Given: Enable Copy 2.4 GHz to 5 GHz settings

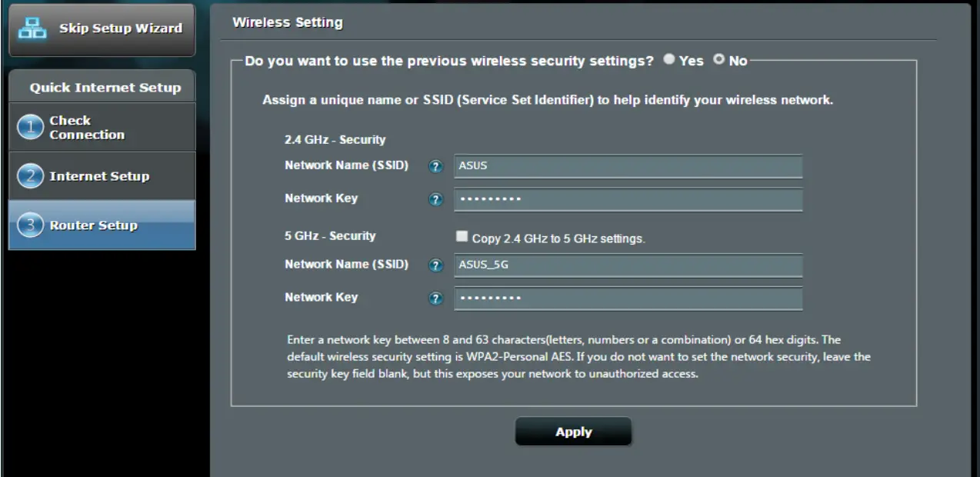Looking at the screenshot, I should [462, 237].
